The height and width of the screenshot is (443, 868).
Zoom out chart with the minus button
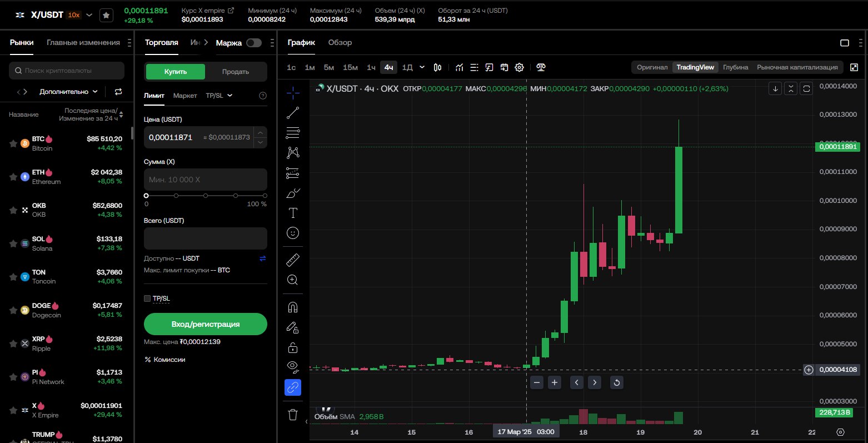pyautogui.click(x=536, y=382)
